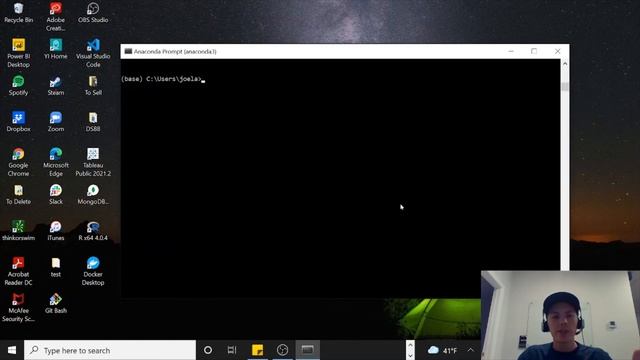Viewport: 640px width, 360px height.
Task: Click the (base) C:\Users\joela> prompt line
Action: (163, 79)
